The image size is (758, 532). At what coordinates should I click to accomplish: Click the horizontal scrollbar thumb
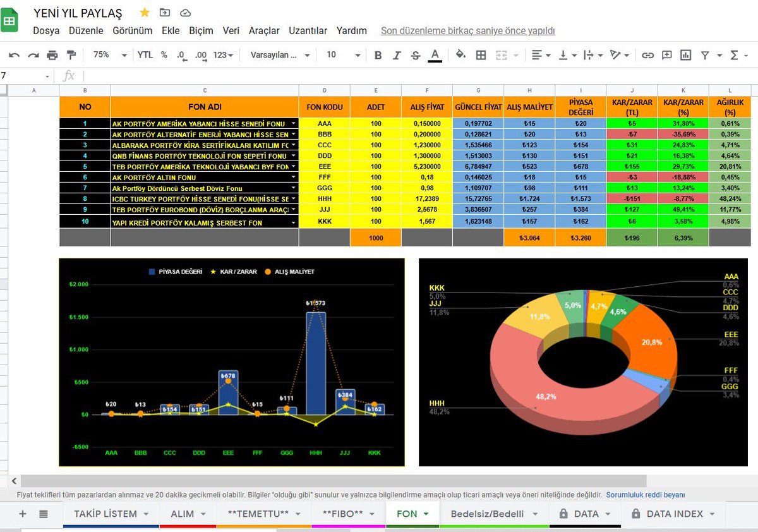(335, 481)
